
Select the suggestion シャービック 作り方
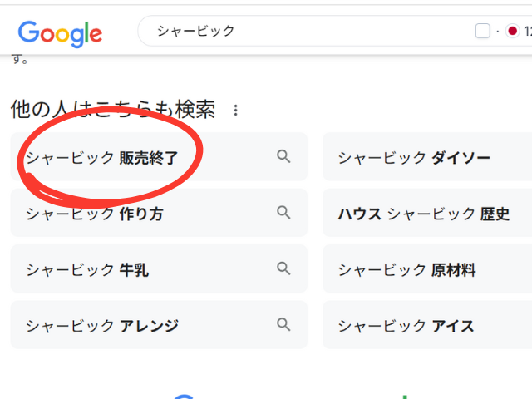click(x=159, y=213)
